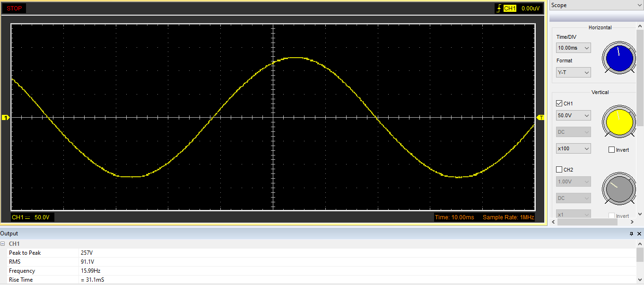The height and width of the screenshot is (285, 644).
Task: Click the 257V peak to peak value
Action: [x=86, y=253]
